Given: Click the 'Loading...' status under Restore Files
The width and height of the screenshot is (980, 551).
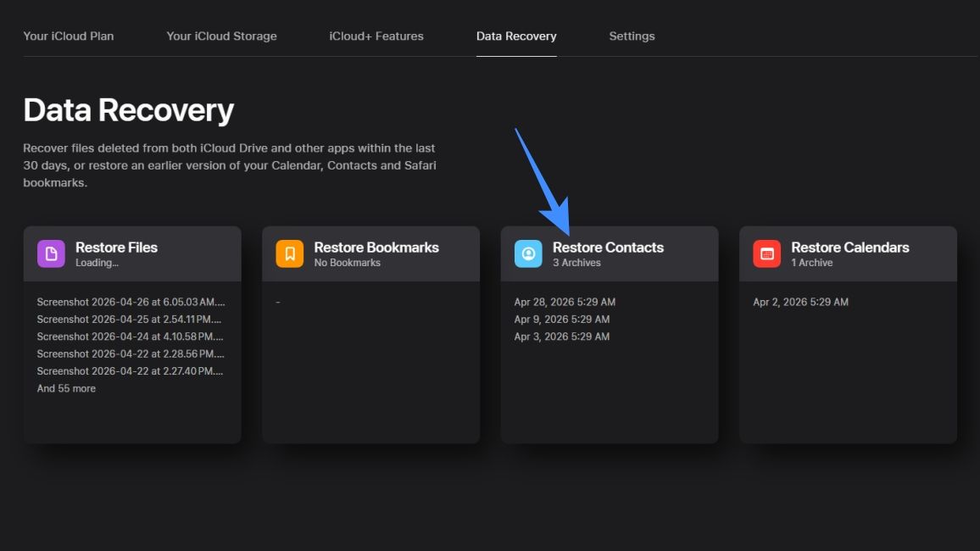Looking at the screenshot, I should [x=97, y=263].
